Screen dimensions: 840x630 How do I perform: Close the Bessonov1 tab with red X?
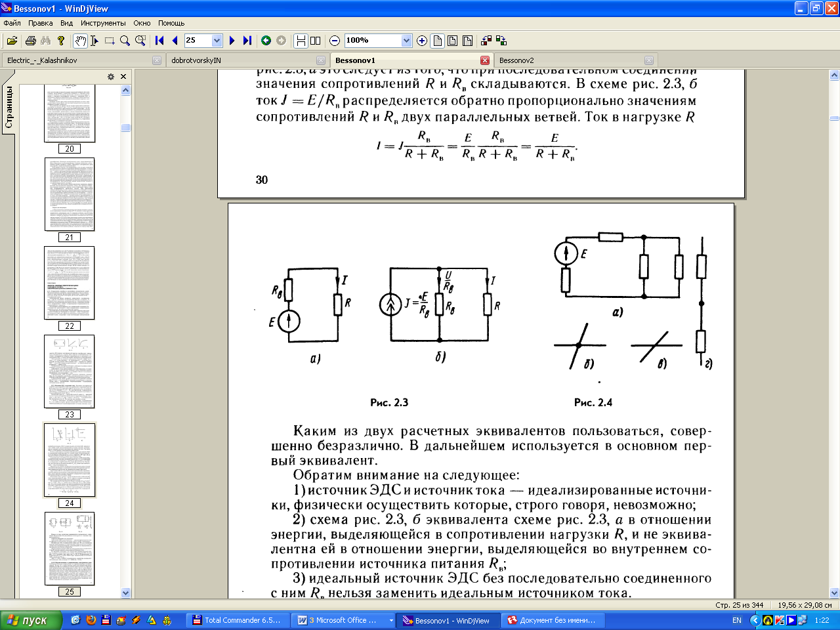[x=485, y=60]
